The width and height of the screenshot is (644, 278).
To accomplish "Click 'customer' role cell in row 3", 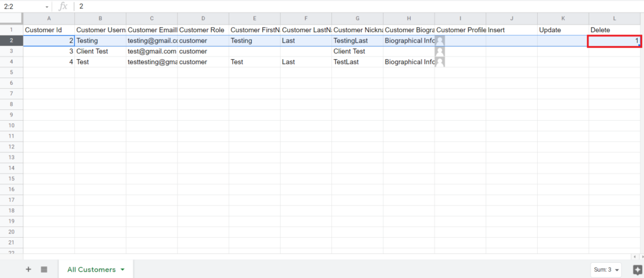I will coord(203,52).
